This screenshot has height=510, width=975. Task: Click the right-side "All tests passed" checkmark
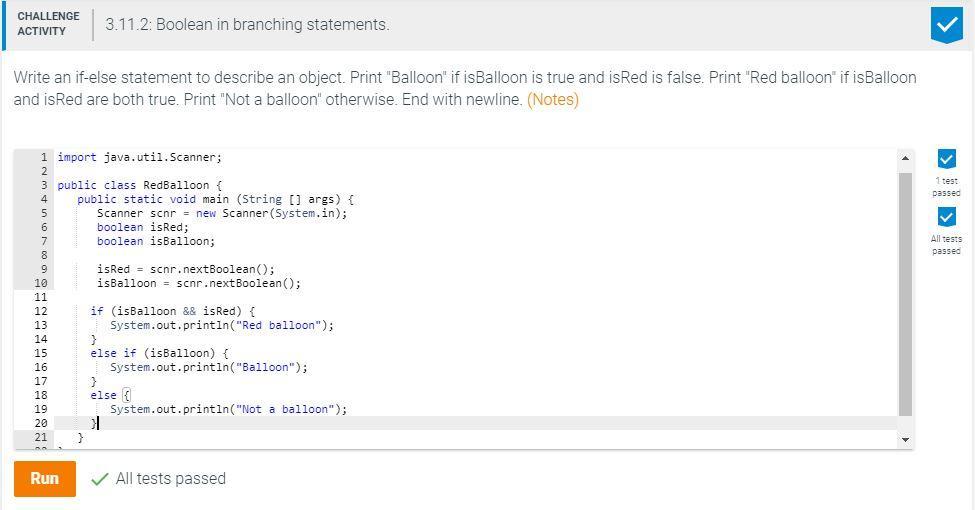click(946, 217)
